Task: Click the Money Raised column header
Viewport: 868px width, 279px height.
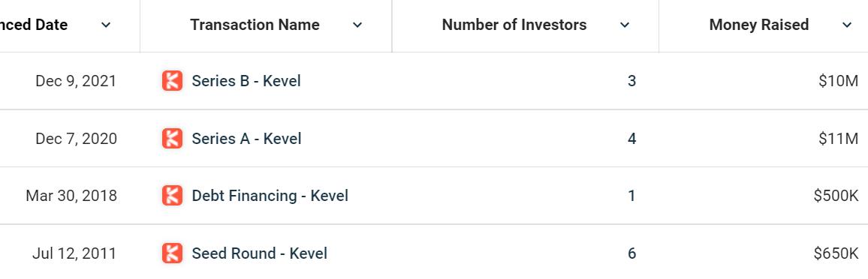Action: coord(759,25)
